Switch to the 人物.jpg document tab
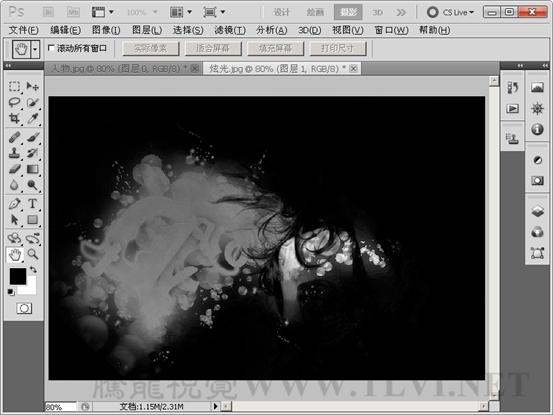The image size is (553, 415). pyautogui.click(x=123, y=68)
